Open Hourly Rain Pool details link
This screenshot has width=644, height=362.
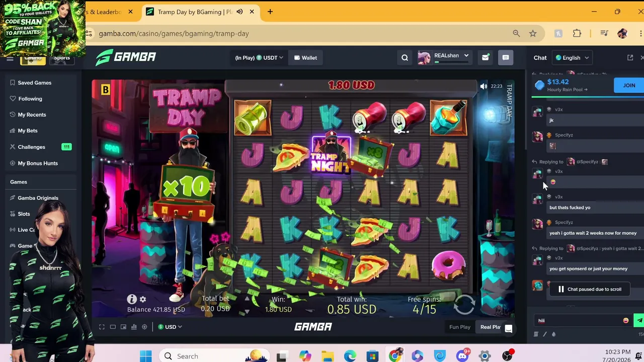pyautogui.click(x=567, y=89)
